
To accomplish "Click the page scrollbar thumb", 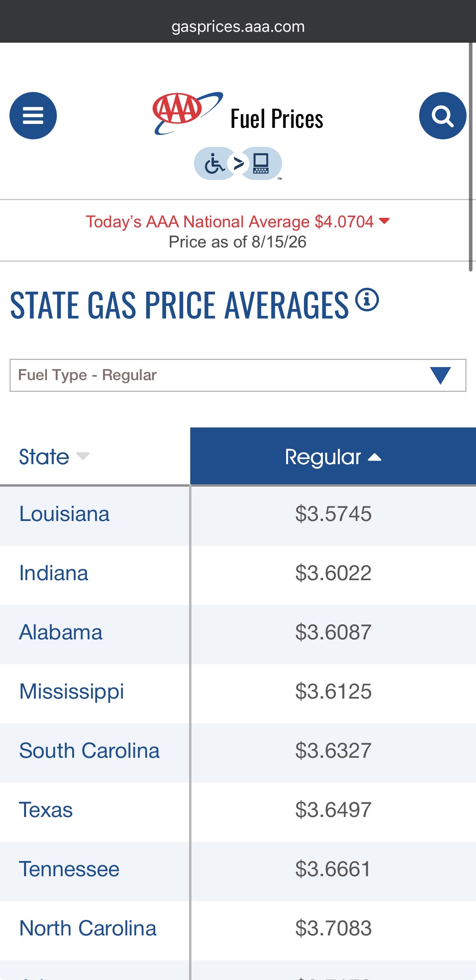I will [x=470, y=157].
